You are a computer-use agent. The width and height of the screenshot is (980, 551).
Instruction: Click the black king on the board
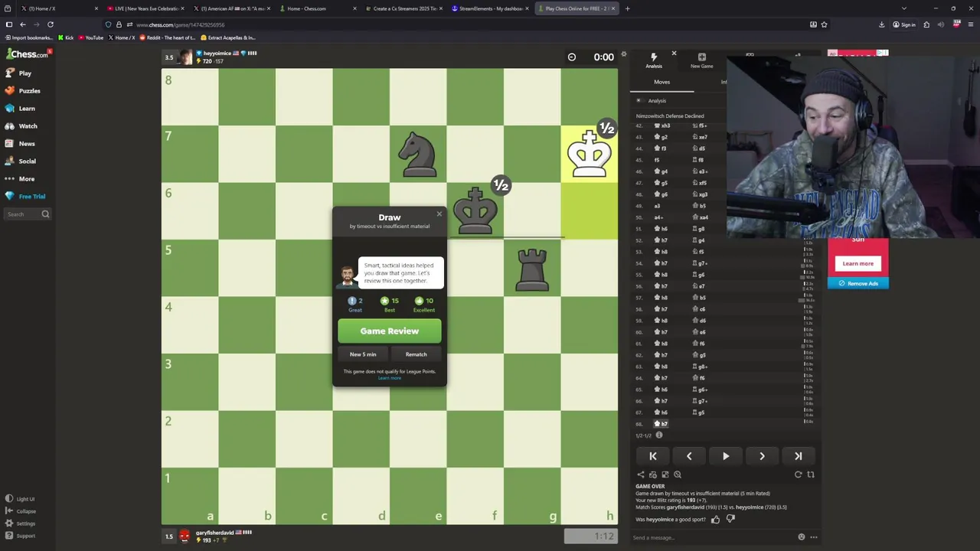[475, 211]
